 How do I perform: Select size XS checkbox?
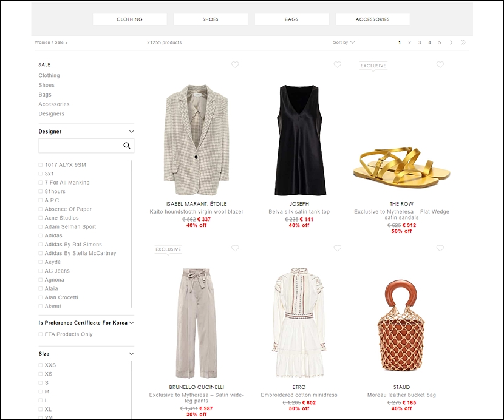coord(41,374)
